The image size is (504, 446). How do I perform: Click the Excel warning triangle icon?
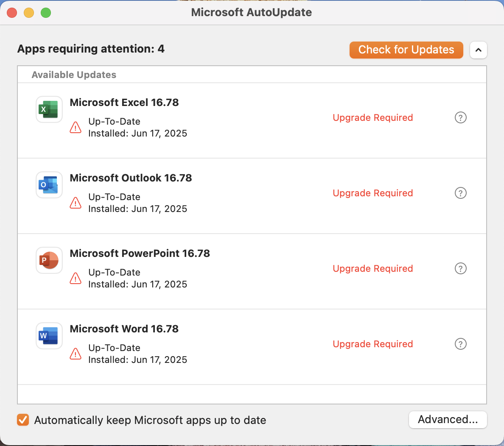click(x=76, y=127)
